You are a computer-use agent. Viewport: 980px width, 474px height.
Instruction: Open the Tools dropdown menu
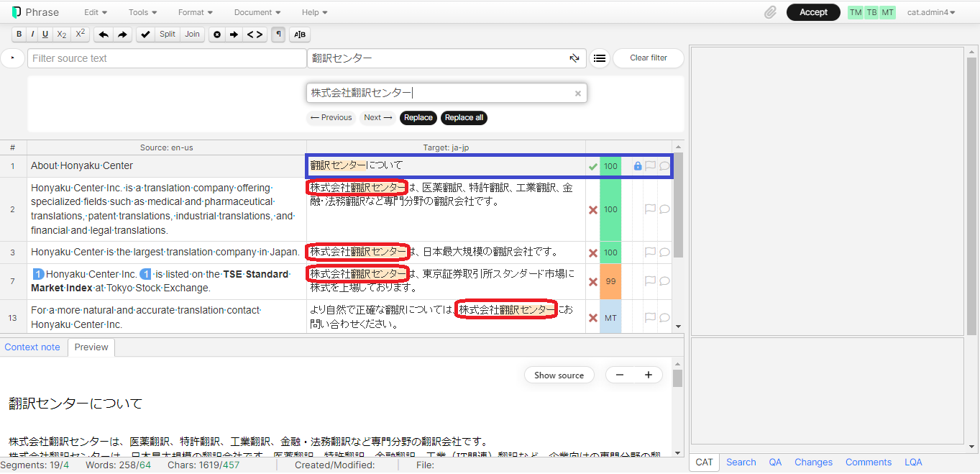[x=142, y=12]
